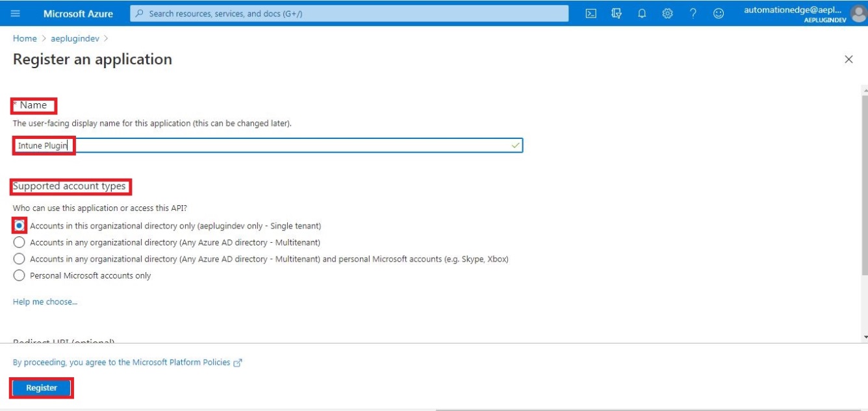Select Accounts in this organizational directory only

pos(19,226)
